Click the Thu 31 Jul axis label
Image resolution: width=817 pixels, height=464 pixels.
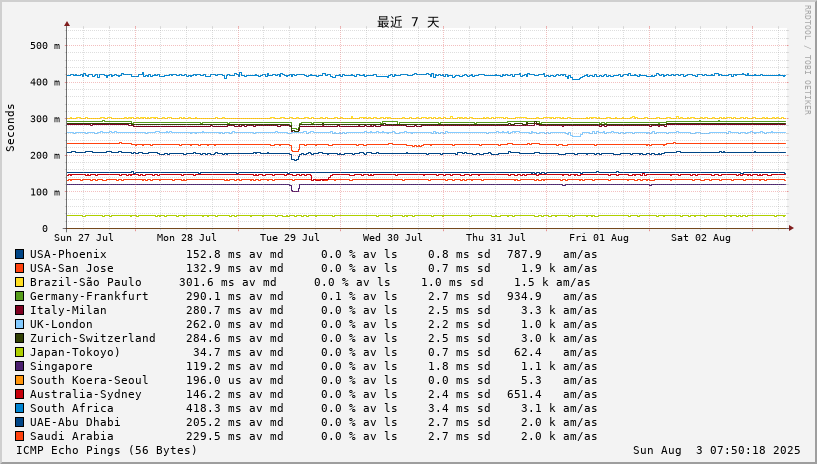pos(496,238)
